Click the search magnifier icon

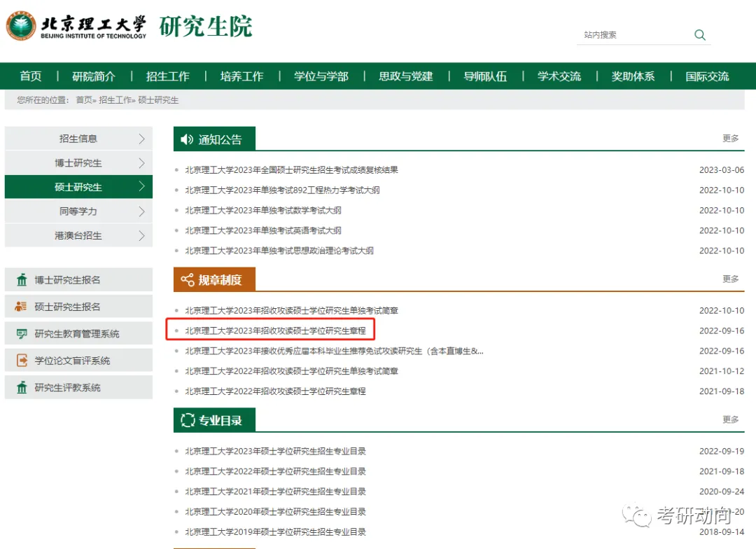[699, 35]
